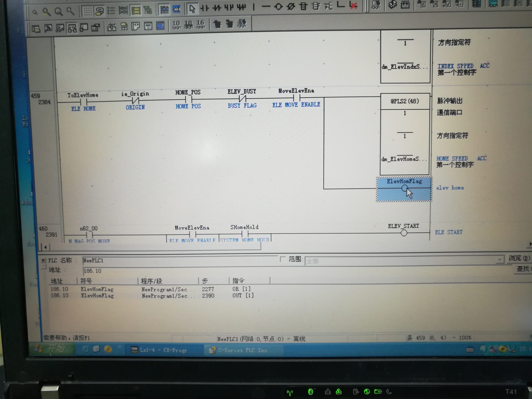Click the first magnifier zoom icon

[35, 12]
